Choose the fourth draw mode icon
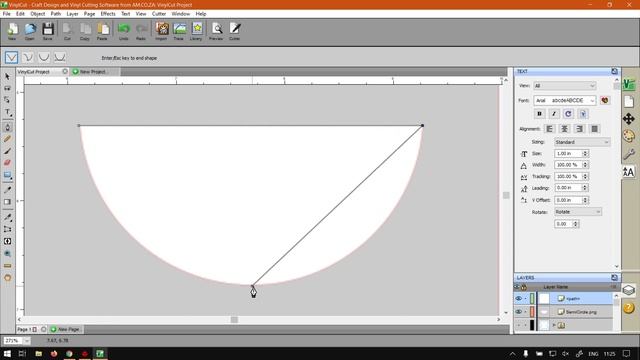This screenshot has height=360, width=640. [60, 57]
